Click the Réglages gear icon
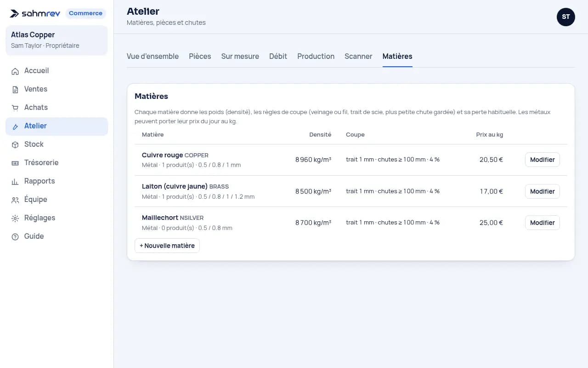The image size is (588, 368). click(x=15, y=218)
